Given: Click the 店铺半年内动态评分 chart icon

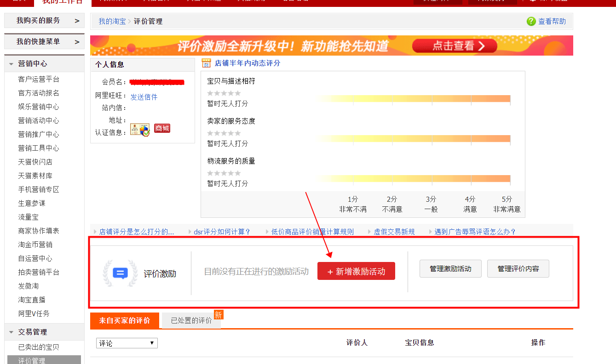Looking at the screenshot, I should coord(207,63).
